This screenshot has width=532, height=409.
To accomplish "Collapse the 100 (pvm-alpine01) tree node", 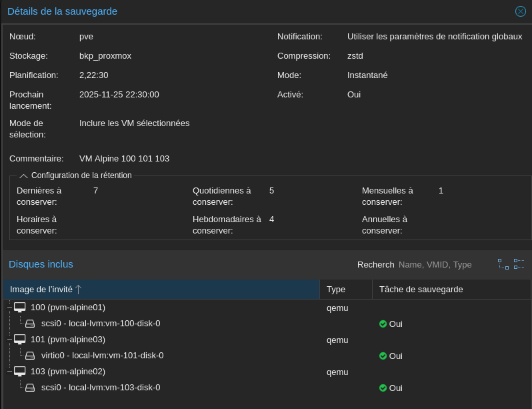I will (x=9, y=308).
